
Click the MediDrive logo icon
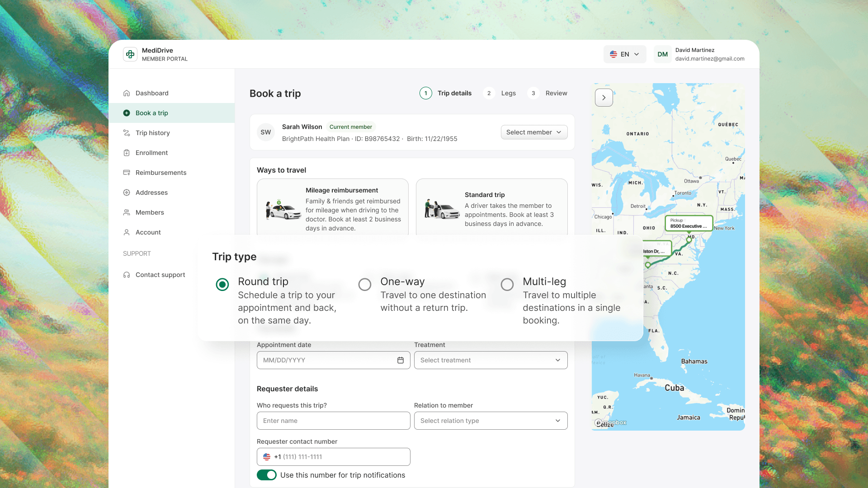pos(130,54)
